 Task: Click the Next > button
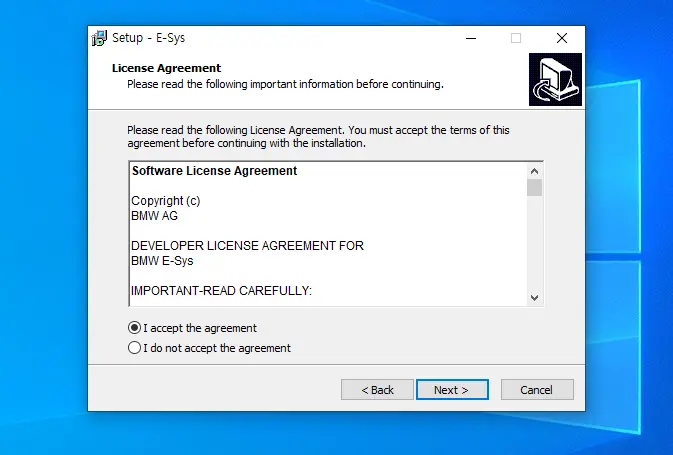[x=452, y=390]
